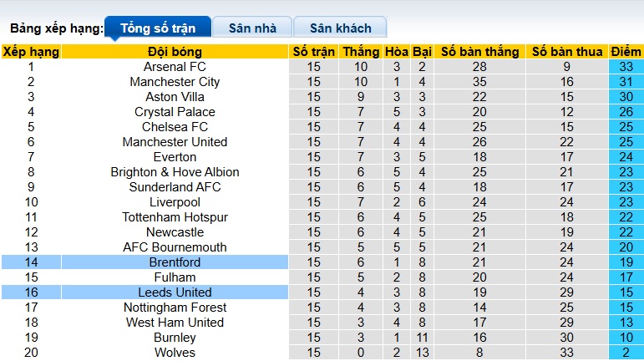Select the highlighted Leeds United row
The height and width of the screenshot is (361, 644).
tap(175, 292)
